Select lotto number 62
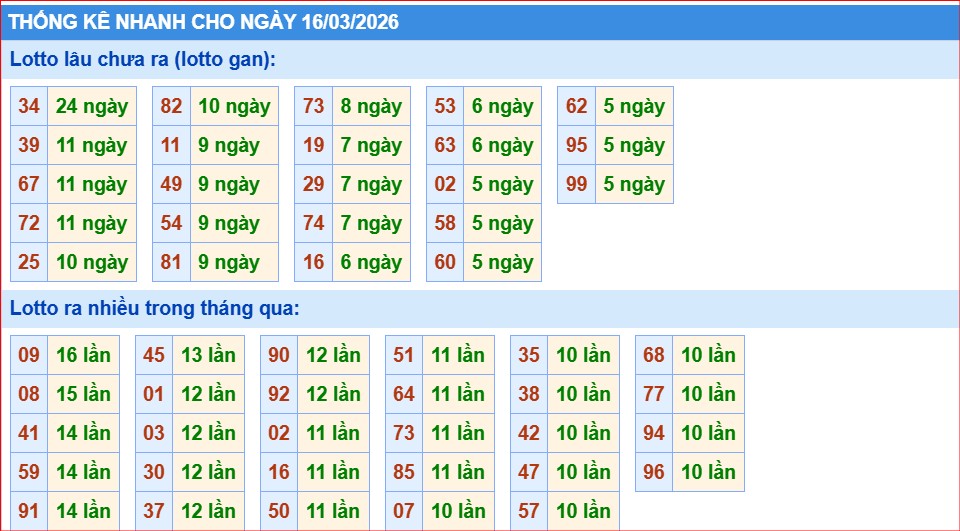The height and width of the screenshot is (531, 960). click(x=577, y=106)
